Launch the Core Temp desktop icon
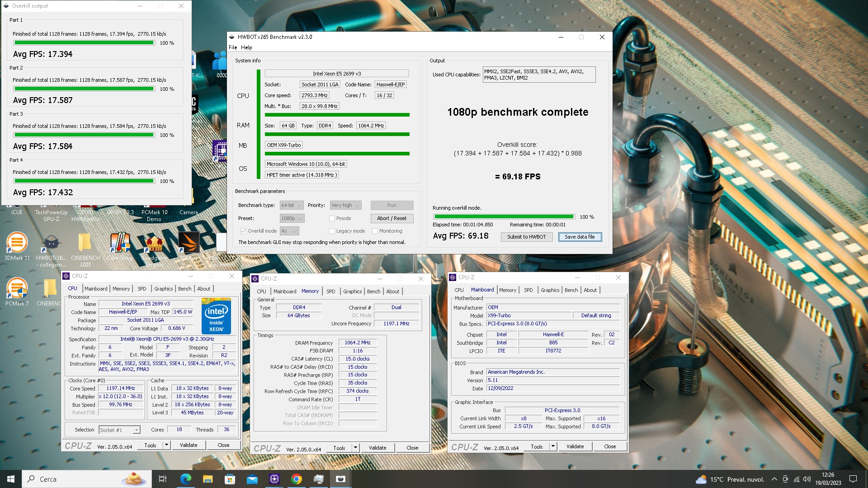Viewport: 868px width, 488px height. [x=120, y=247]
